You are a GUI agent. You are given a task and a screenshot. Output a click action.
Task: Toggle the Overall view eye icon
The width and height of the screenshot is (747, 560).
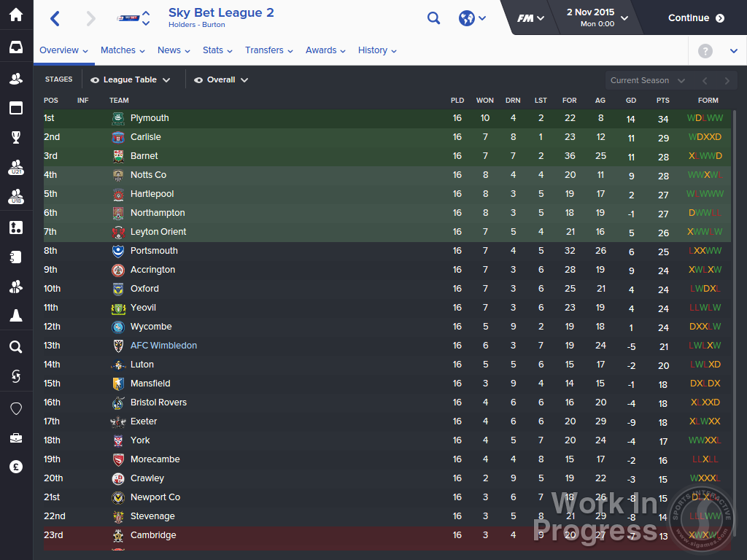[x=198, y=80]
